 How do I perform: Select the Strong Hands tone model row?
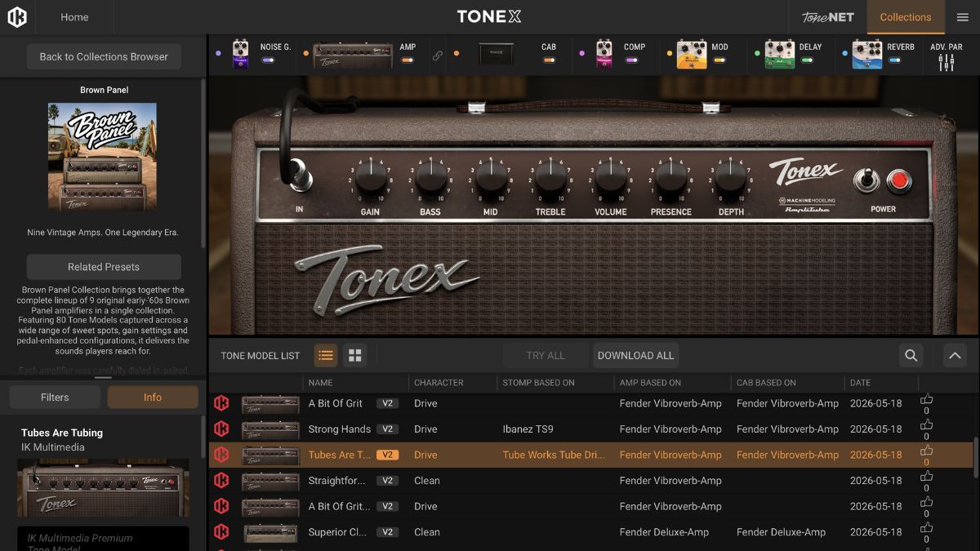tap(592, 429)
